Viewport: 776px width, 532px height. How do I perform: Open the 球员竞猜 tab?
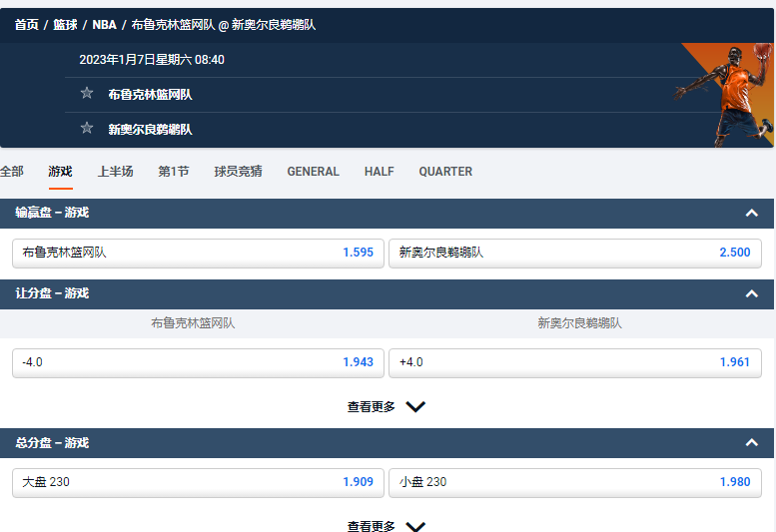(x=238, y=172)
